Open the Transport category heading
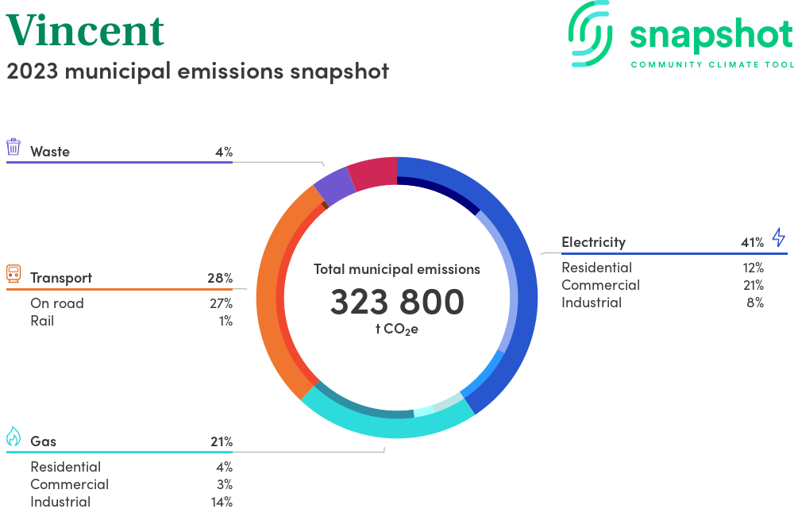Screen dimensions: 794x532 click(x=61, y=278)
